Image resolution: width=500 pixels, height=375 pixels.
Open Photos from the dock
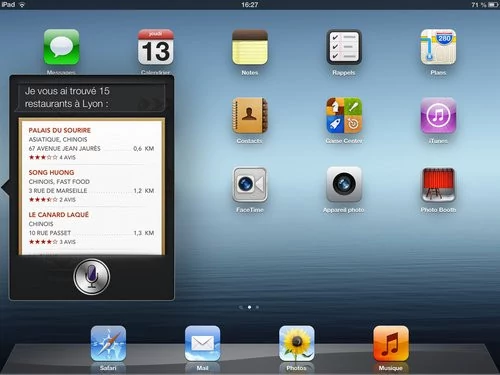[297, 343]
